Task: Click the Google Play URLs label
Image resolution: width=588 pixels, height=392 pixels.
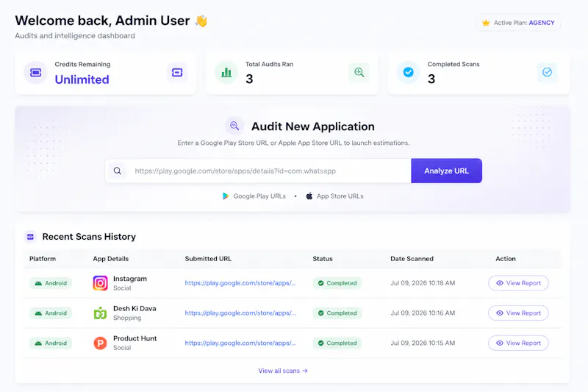Action: pos(259,196)
